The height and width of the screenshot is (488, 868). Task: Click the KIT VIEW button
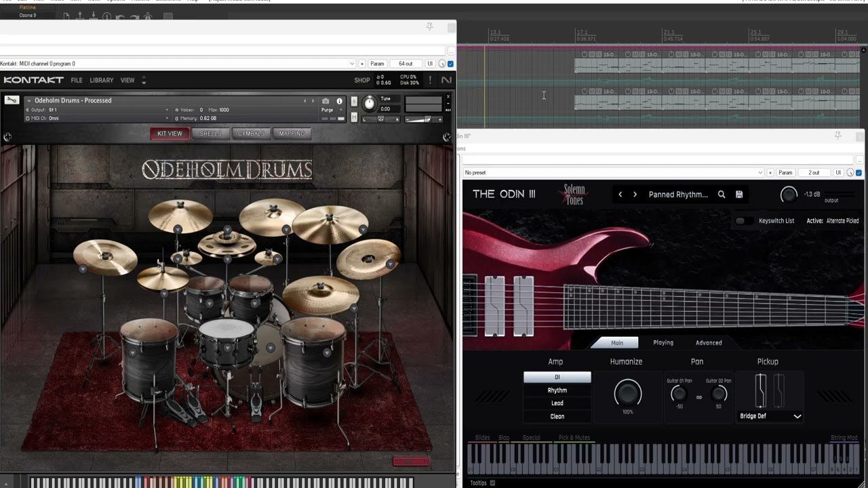[170, 134]
